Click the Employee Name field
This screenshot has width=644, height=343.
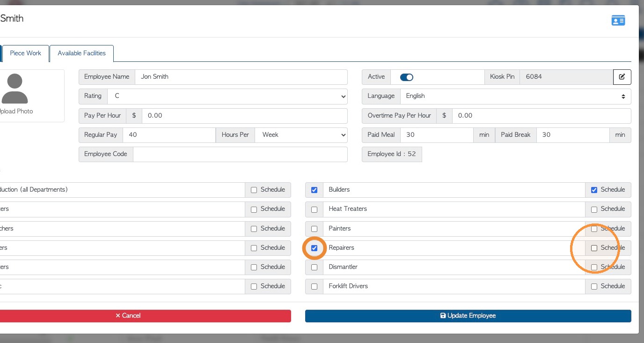click(241, 77)
